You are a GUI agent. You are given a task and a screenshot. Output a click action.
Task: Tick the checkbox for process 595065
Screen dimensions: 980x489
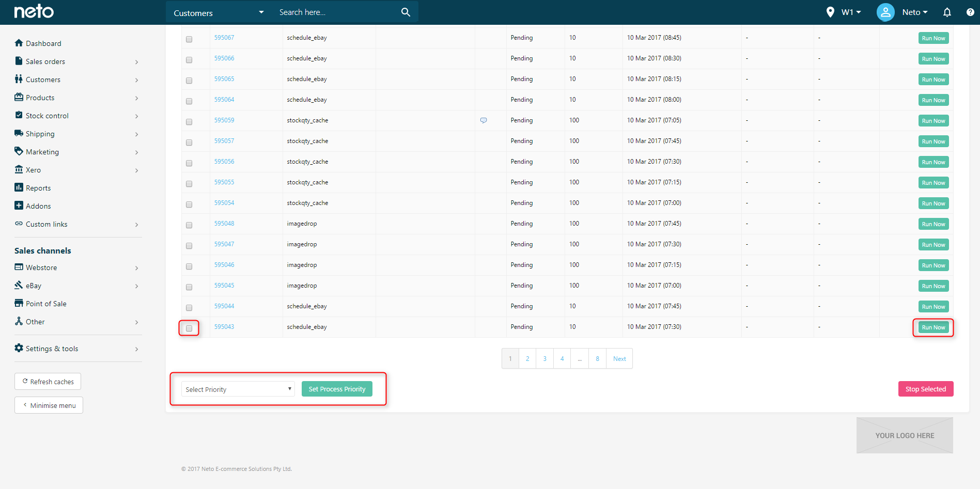pos(189,81)
